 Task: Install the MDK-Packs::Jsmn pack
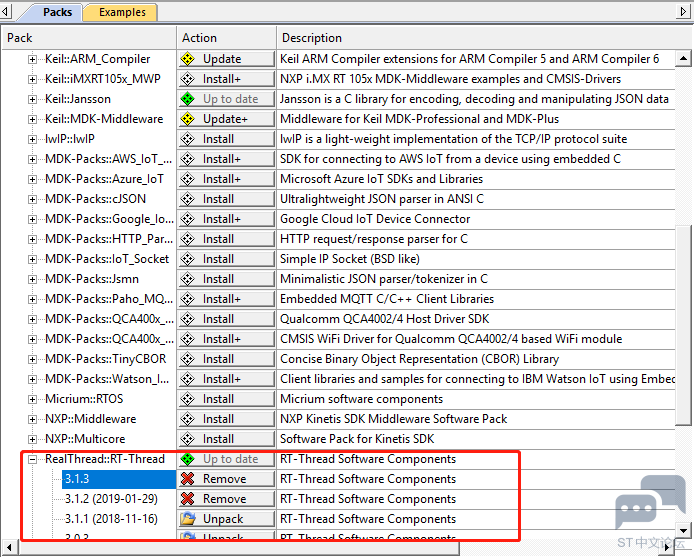227,279
